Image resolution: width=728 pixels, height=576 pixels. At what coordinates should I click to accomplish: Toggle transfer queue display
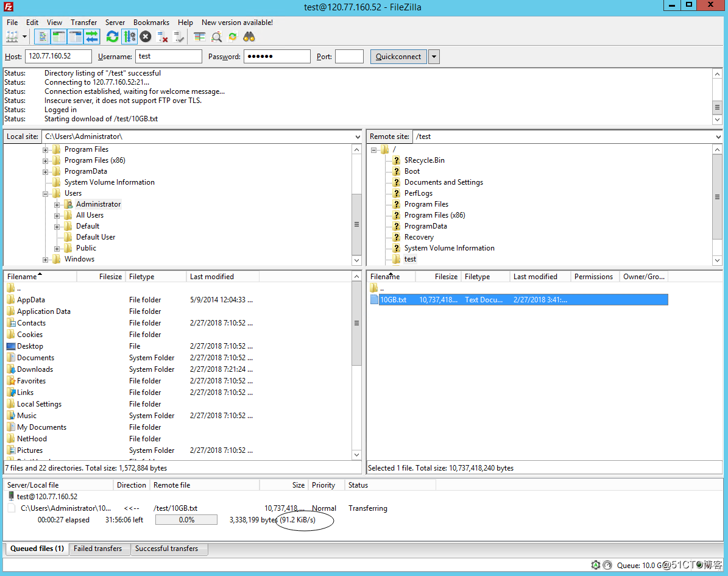pos(92,37)
